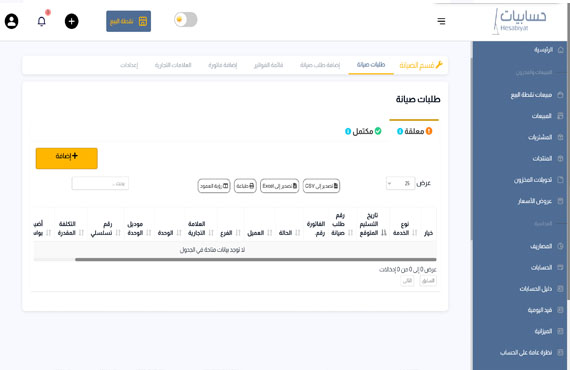Click the نقطة البيع POS button
Viewport: 570px width, 370px height.
click(x=129, y=21)
